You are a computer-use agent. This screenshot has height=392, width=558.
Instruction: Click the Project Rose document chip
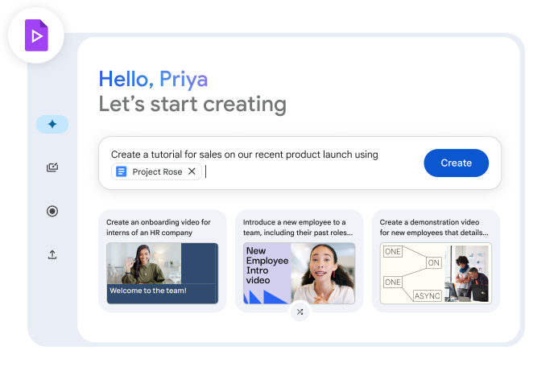tap(156, 171)
